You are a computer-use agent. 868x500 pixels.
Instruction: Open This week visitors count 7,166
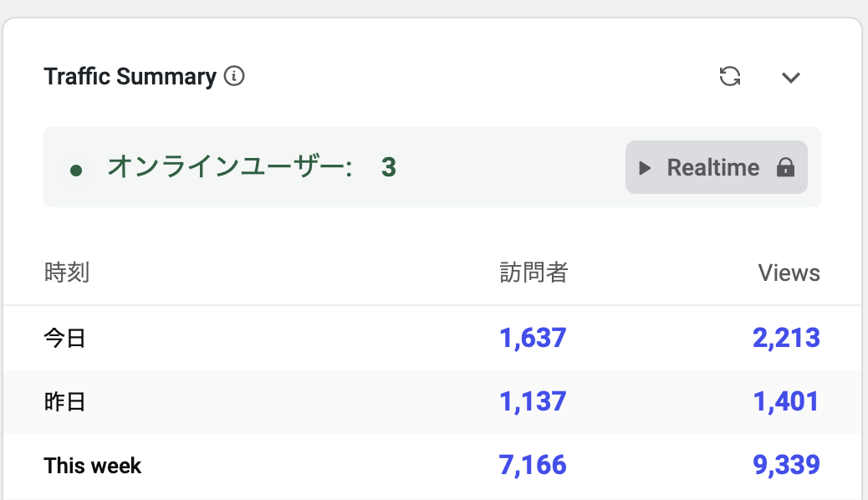533,465
